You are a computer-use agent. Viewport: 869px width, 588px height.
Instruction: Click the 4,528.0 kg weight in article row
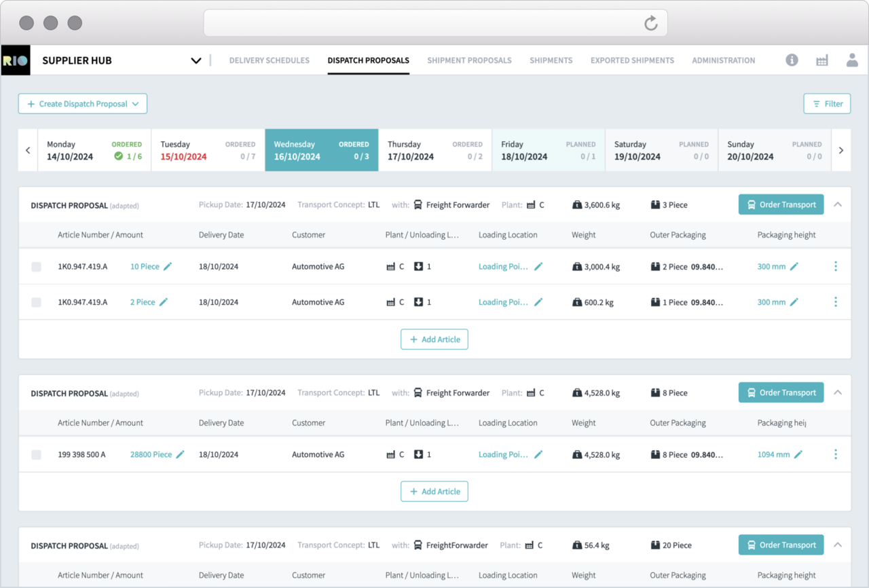click(602, 455)
